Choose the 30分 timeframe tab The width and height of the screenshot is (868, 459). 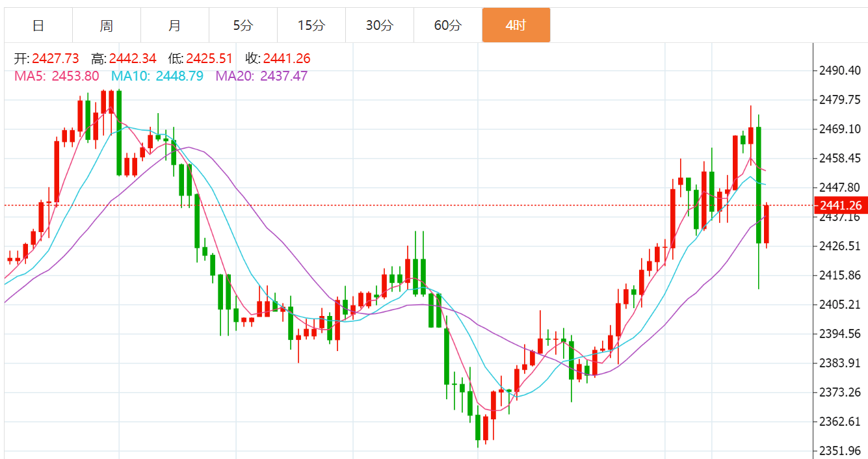click(380, 25)
